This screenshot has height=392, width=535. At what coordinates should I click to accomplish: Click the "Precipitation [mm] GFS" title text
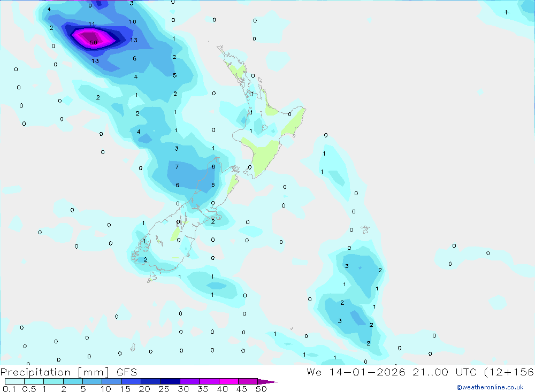coord(68,372)
